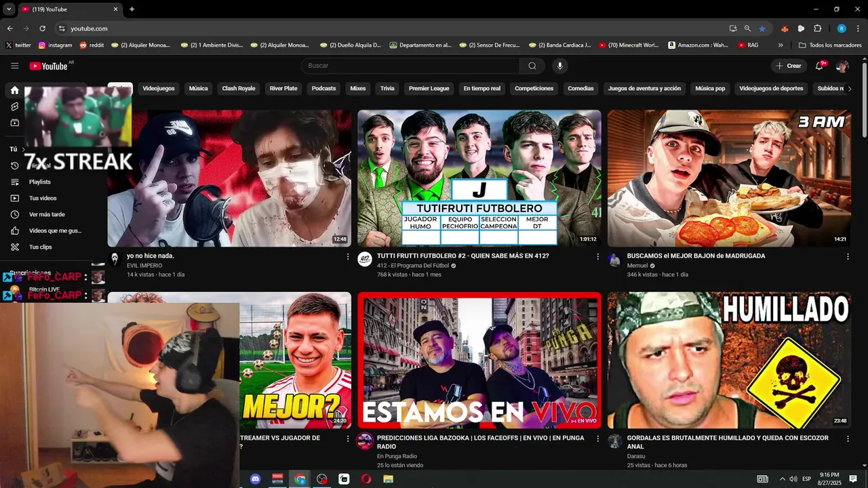The height and width of the screenshot is (488, 868).
Task: Bookmark star in address bar
Action: coord(762,28)
